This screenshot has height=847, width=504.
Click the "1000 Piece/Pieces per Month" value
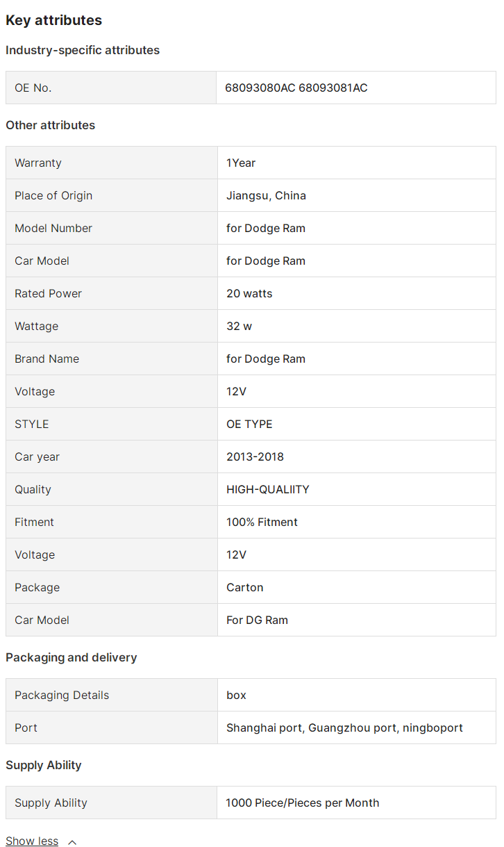pyautogui.click(x=303, y=803)
